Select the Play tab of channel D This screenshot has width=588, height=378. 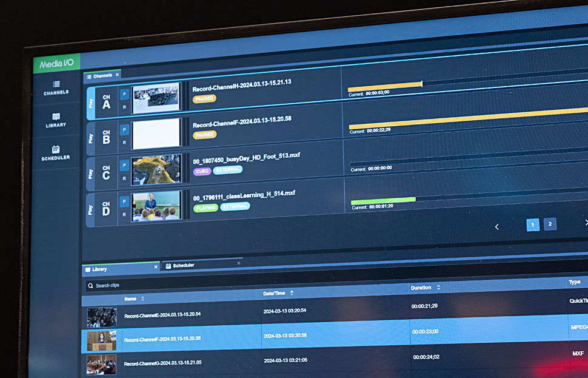pos(91,210)
